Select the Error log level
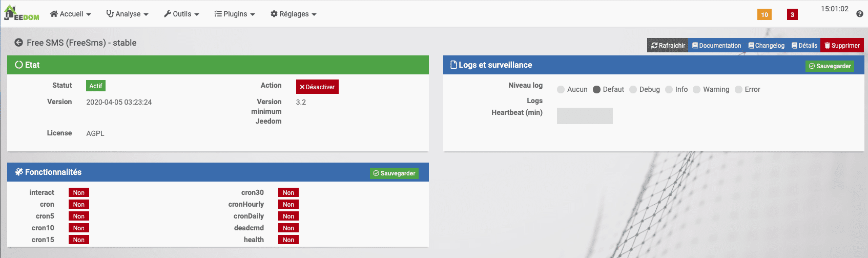868x258 pixels. (738, 89)
